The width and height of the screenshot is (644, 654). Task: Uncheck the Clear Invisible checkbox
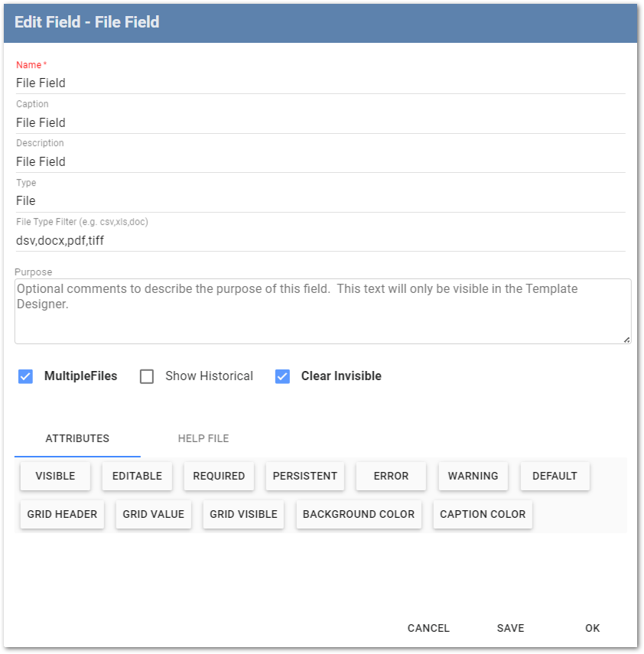click(x=283, y=376)
